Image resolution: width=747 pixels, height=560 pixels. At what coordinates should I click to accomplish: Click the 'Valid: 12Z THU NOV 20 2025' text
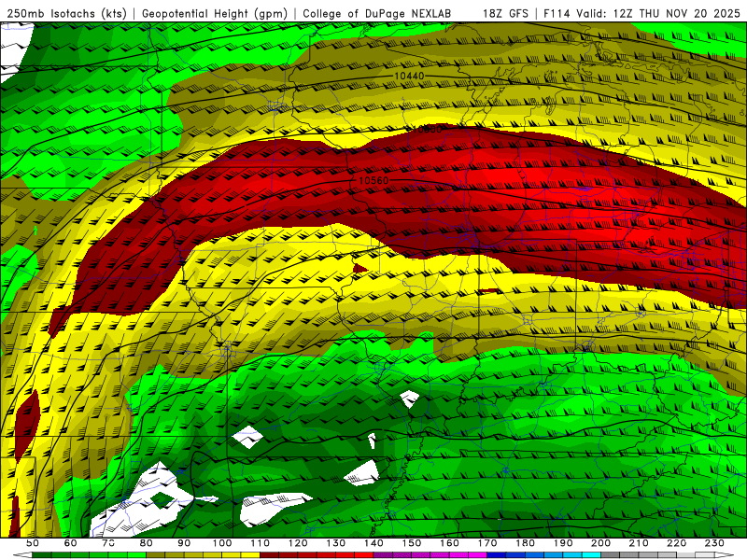658,14
